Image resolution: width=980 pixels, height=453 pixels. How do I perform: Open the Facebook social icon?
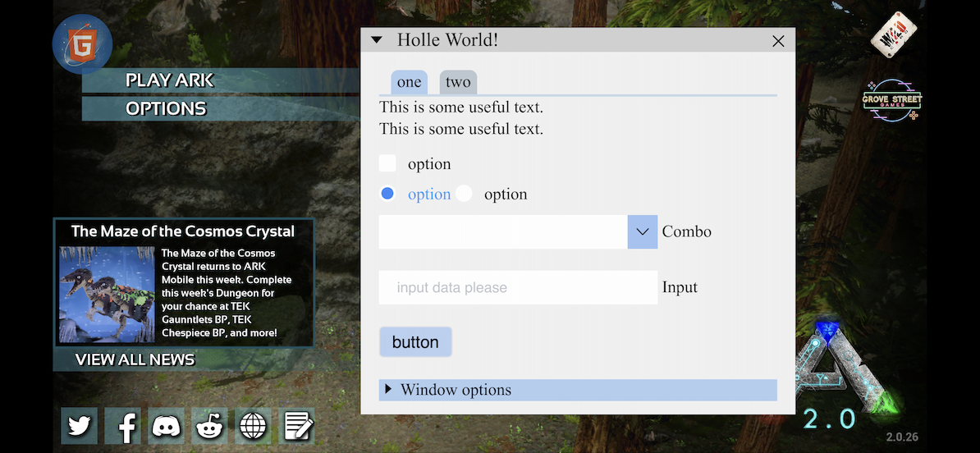pos(123,425)
